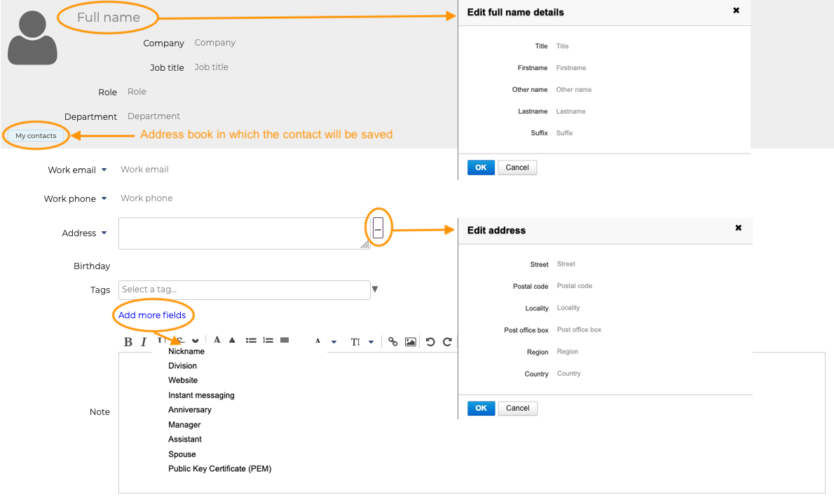Open the Work email type dropdown
The image size is (834, 504).
(104, 170)
